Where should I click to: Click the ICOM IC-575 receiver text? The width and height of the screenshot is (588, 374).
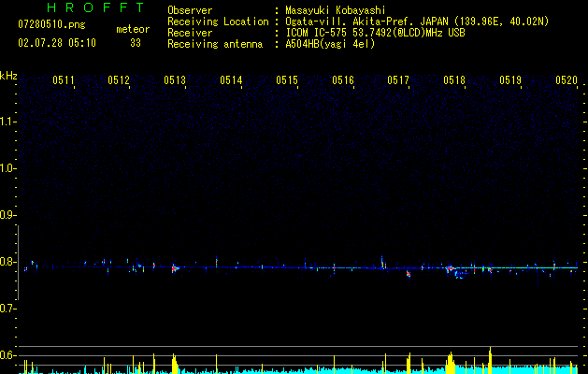(375, 33)
